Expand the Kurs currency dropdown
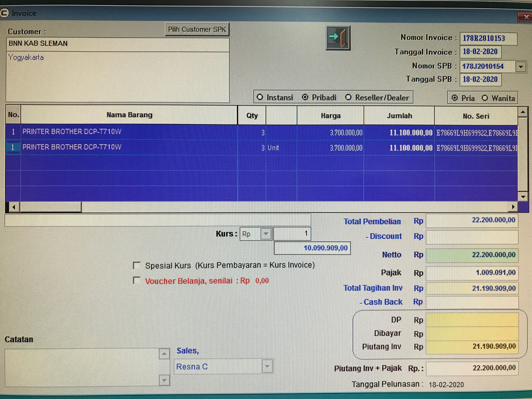 tap(266, 234)
